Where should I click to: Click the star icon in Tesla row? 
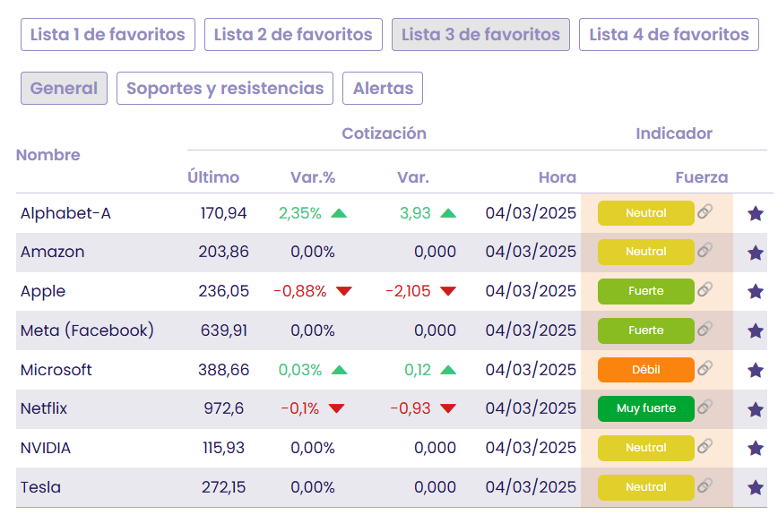(756, 487)
